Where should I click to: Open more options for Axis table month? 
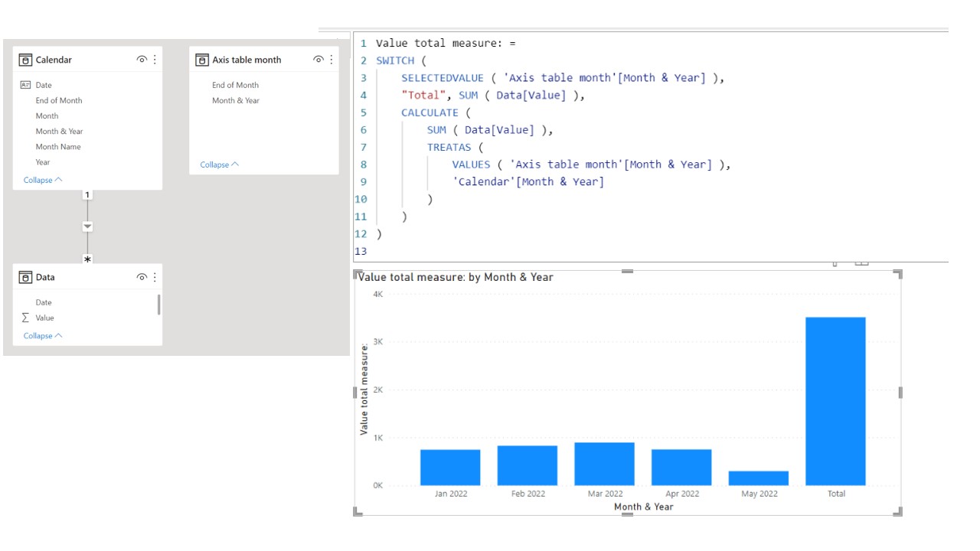coord(332,60)
